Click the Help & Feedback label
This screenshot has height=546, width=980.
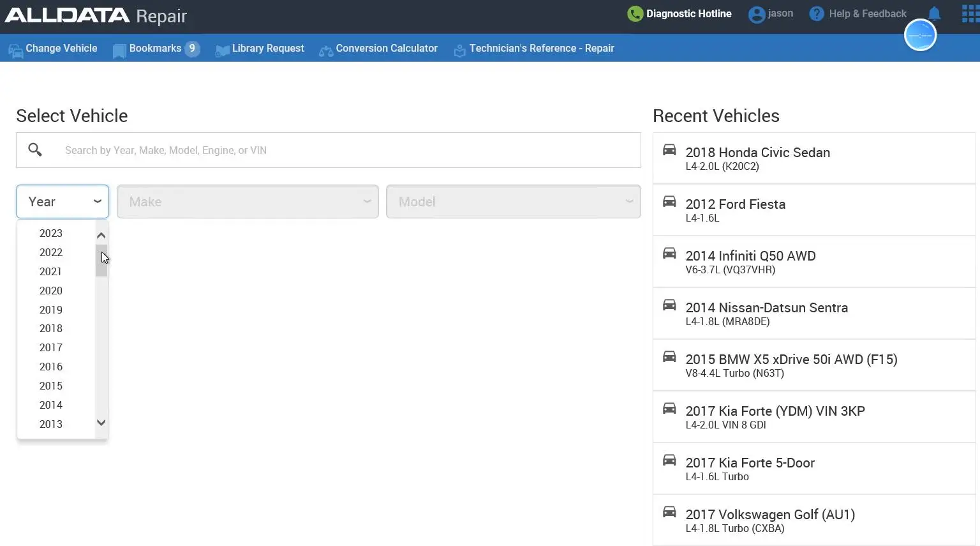[x=868, y=14]
